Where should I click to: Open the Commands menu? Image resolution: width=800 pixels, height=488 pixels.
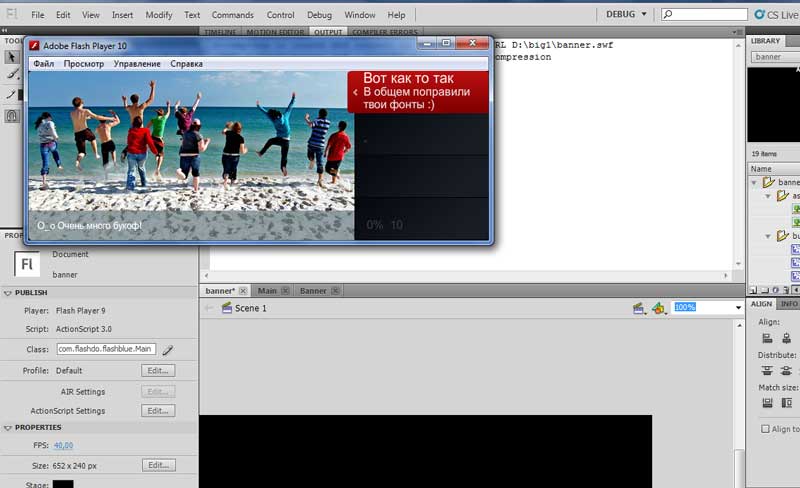(x=233, y=15)
